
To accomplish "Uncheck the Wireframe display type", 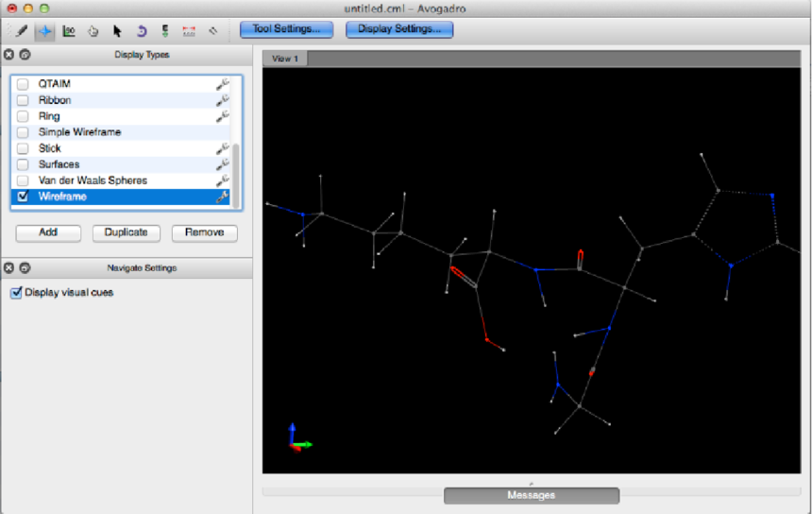I will (x=23, y=197).
